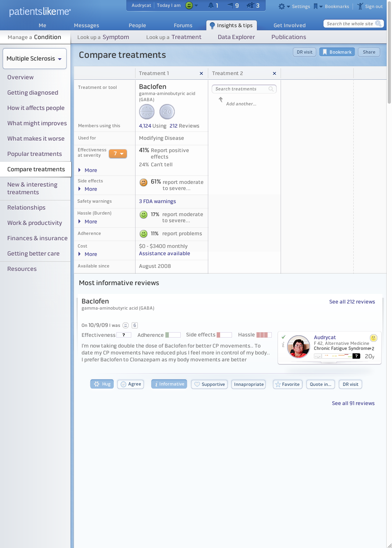
Task: Toggle the Bookmark button for this page
Action: pyautogui.click(x=337, y=52)
